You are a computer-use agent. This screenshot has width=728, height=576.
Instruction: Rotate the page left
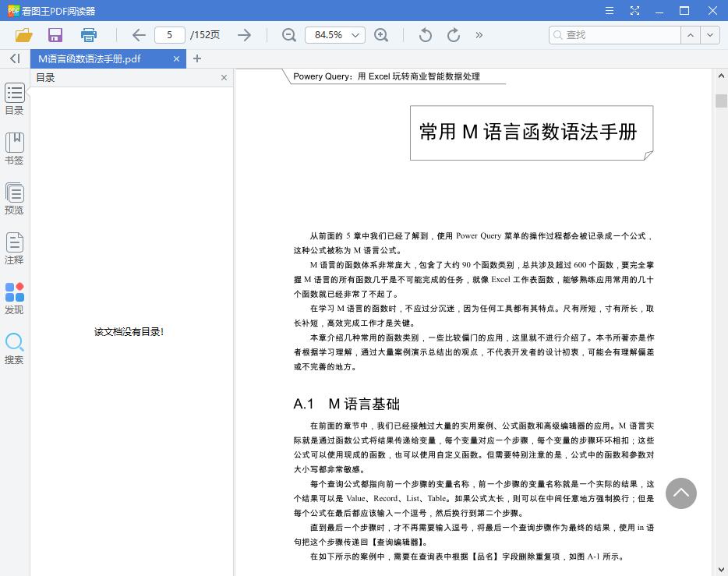click(424, 35)
